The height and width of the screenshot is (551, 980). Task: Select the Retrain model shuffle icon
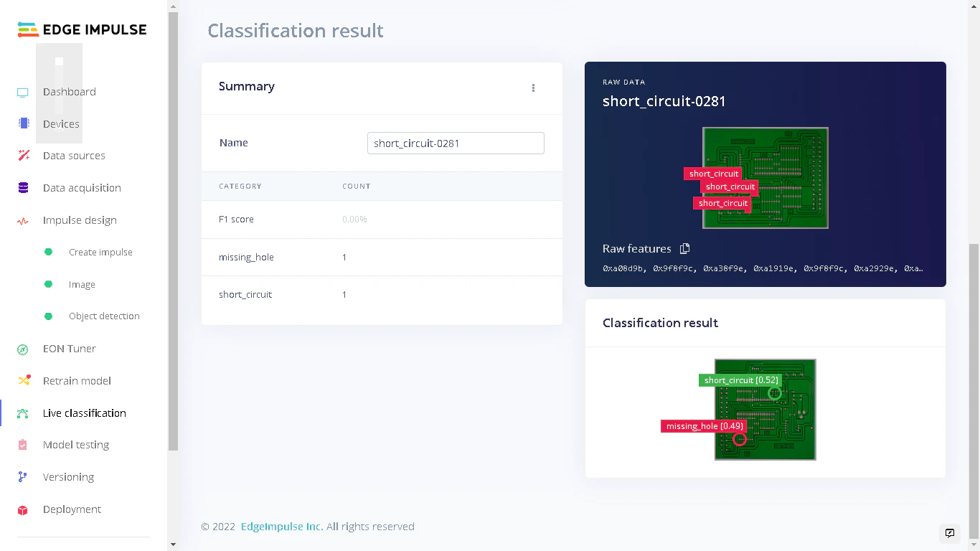(x=22, y=380)
